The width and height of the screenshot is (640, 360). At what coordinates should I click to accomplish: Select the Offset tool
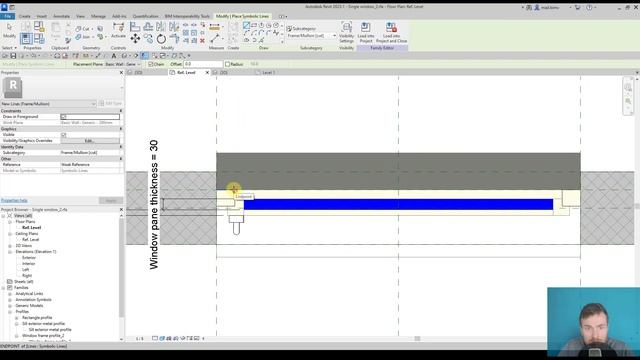[148, 27]
